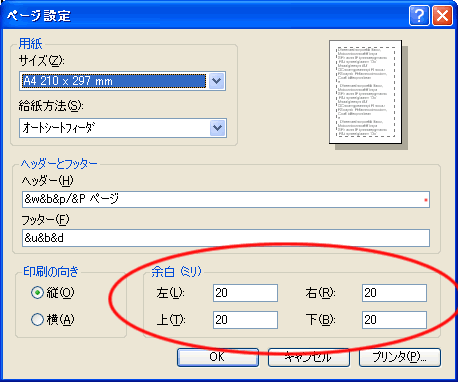Click the 上(T) margin input field

(245, 320)
